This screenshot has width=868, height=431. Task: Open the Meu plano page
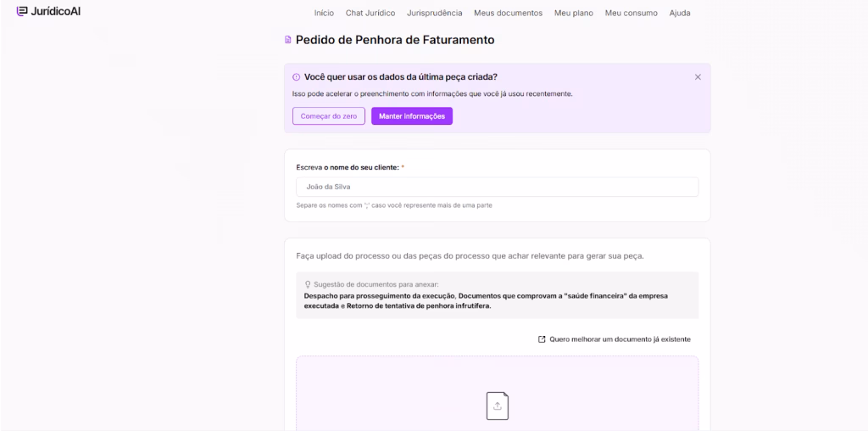coord(574,13)
